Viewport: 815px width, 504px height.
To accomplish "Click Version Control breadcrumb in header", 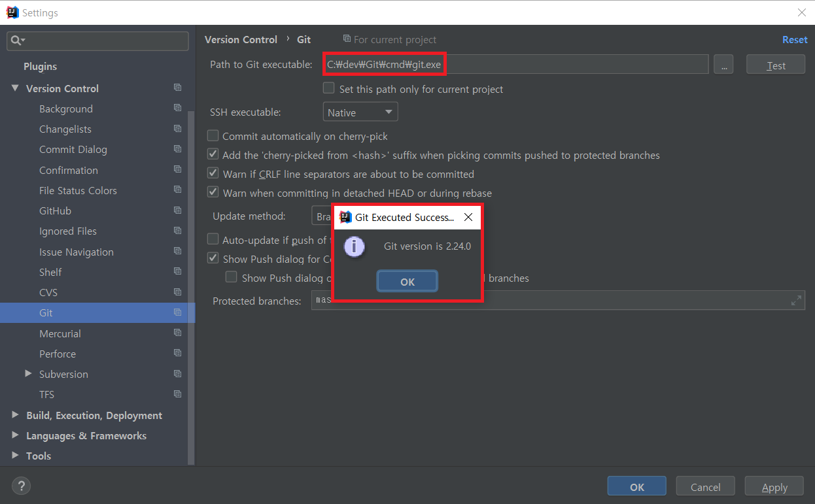I will click(x=241, y=40).
